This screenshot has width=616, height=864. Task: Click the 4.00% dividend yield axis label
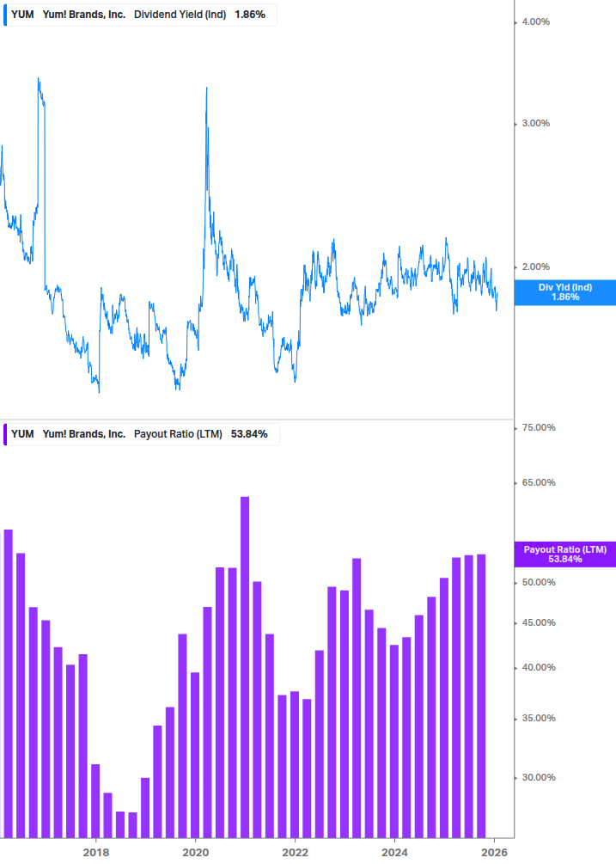point(535,22)
